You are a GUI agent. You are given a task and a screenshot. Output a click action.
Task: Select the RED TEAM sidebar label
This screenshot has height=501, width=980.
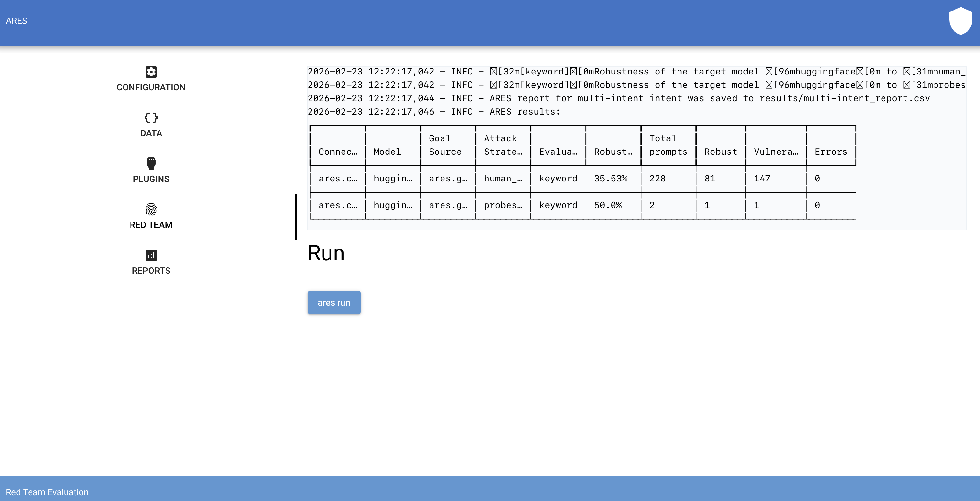tap(151, 225)
